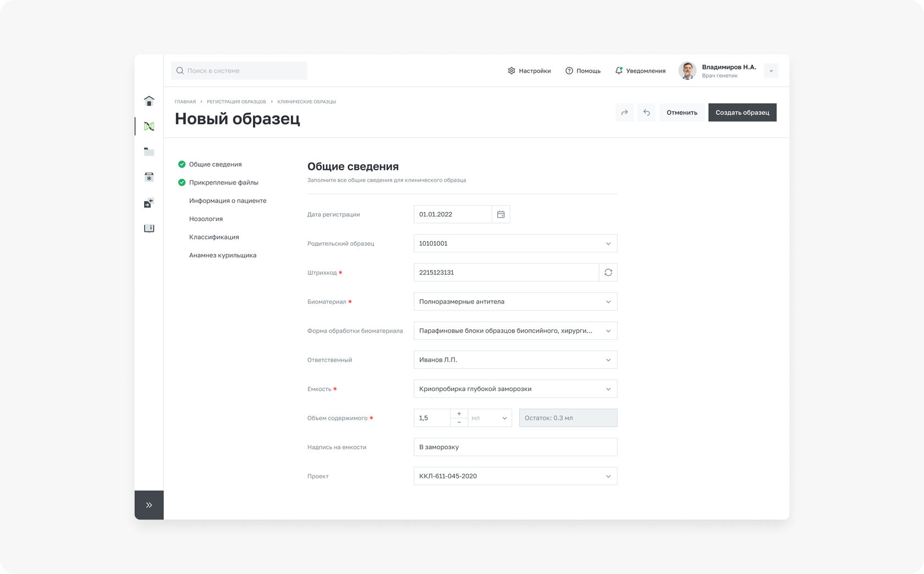Open Емкость dropdown
Screen dimensions: 924x574
point(515,389)
